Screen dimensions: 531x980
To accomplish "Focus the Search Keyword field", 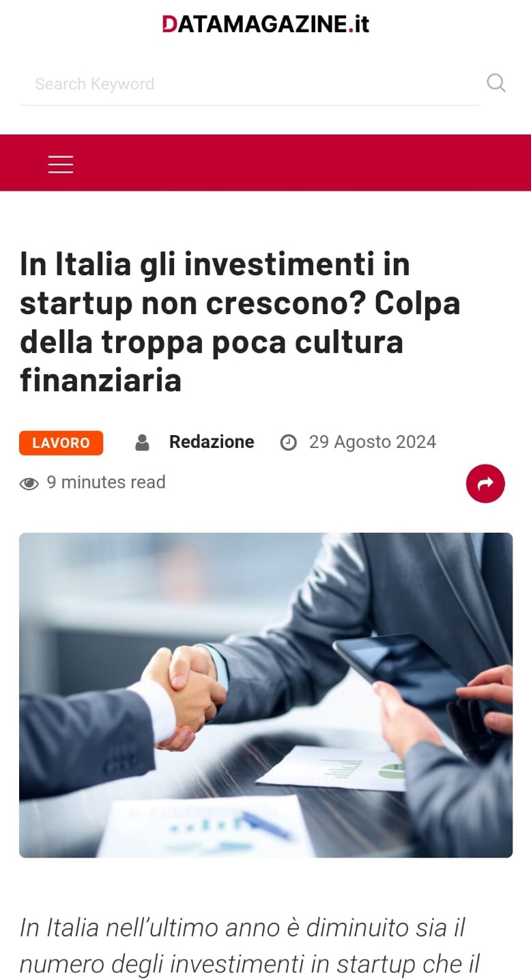I will tap(250, 84).
